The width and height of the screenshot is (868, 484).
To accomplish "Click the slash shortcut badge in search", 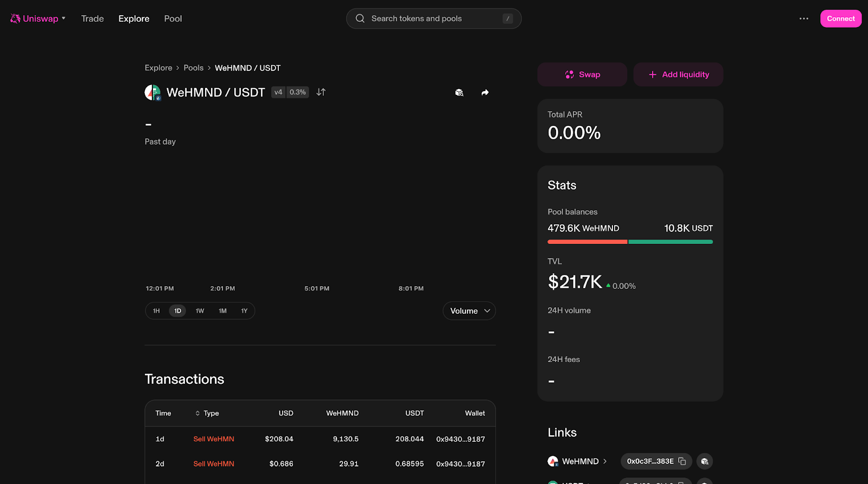I will pyautogui.click(x=508, y=18).
